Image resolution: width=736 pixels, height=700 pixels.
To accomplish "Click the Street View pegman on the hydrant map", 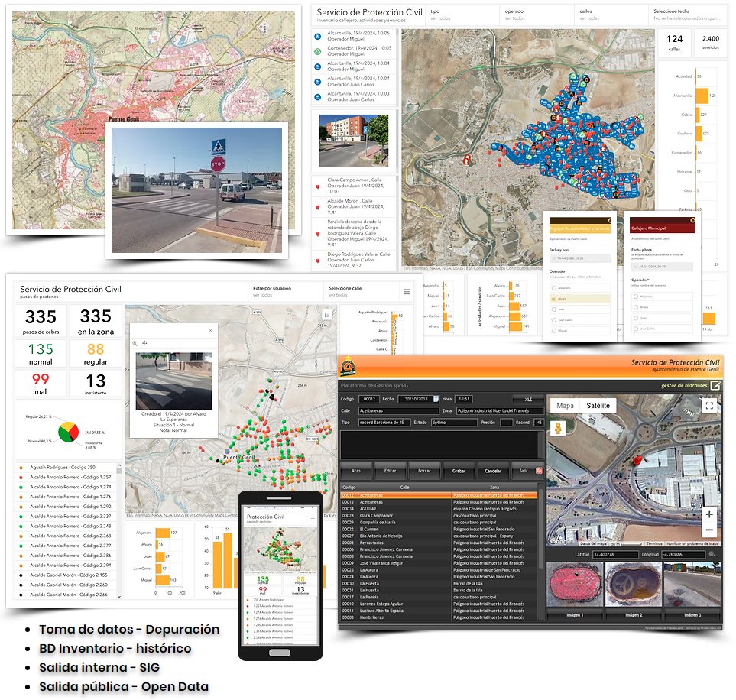I will click(x=558, y=428).
